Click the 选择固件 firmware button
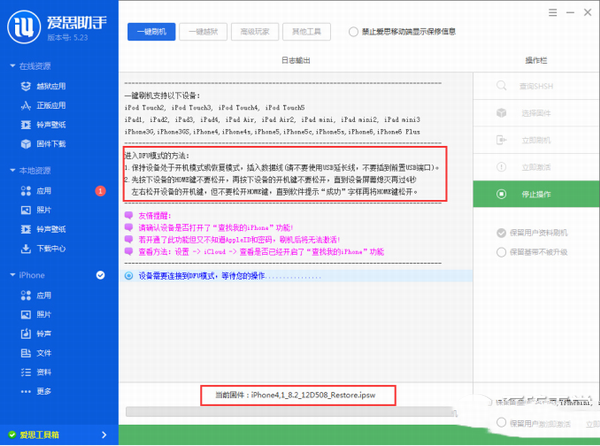The image size is (600, 446). (x=536, y=113)
